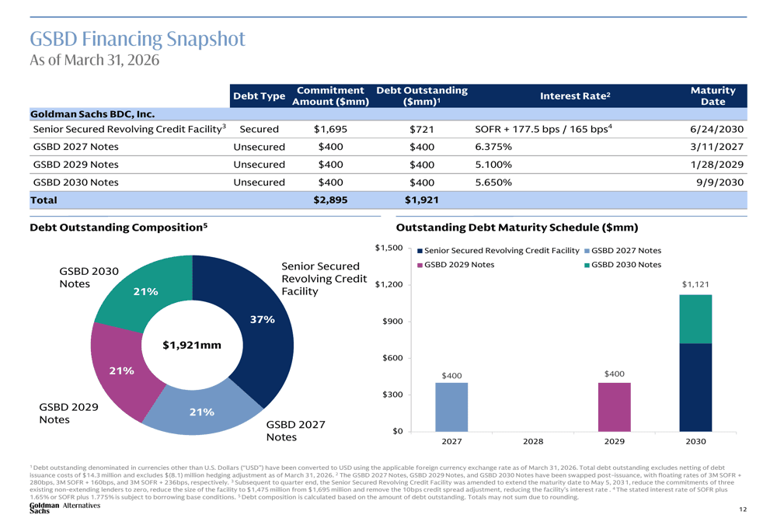The width and height of the screenshot is (777, 532).
Task: Click the GSBD 2029 Notes legend swatch
Action: pos(420,265)
